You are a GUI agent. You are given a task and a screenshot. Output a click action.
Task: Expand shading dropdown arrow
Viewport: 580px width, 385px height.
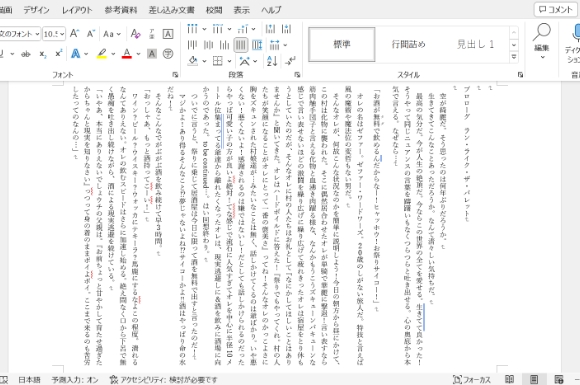click(x=204, y=61)
